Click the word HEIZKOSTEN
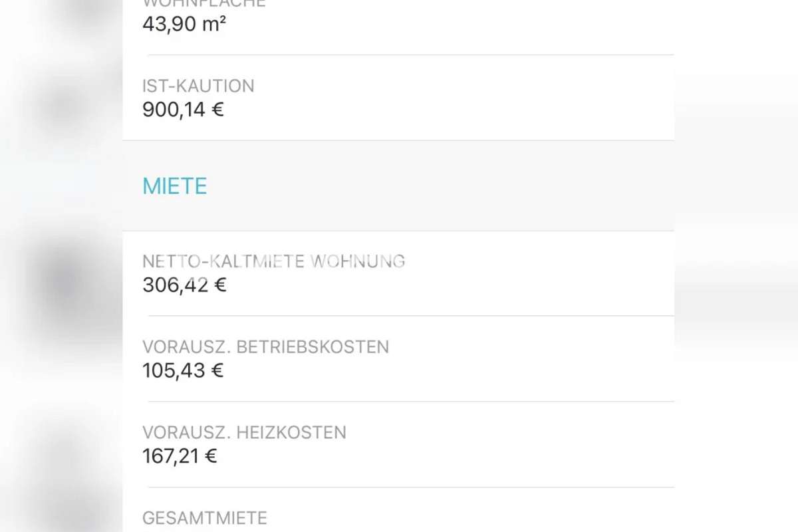Screen dimensions: 798x532 tap(291, 433)
